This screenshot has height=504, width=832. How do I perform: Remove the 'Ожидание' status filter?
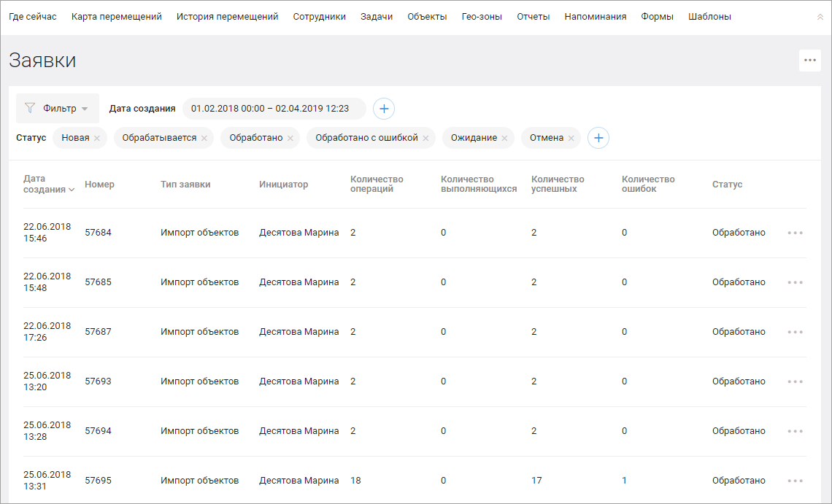(x=504, y=139)
